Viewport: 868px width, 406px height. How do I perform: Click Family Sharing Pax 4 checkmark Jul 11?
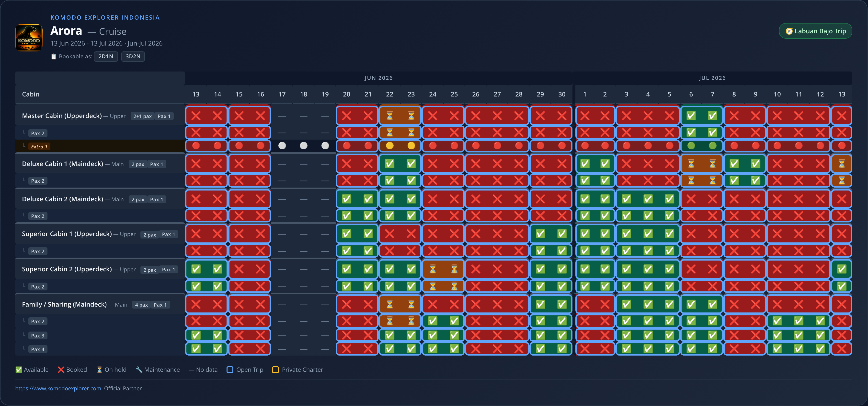click(799, 349)
